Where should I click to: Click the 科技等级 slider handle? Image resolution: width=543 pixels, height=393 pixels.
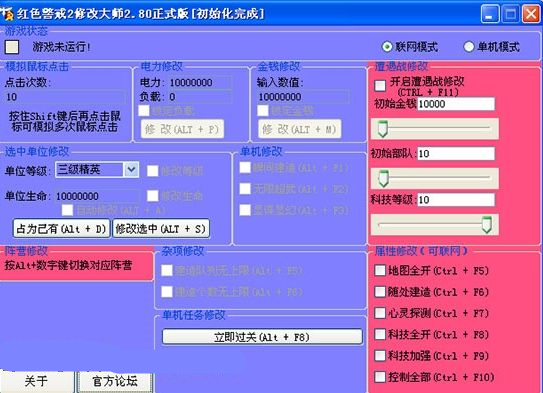tap(487, 225)
